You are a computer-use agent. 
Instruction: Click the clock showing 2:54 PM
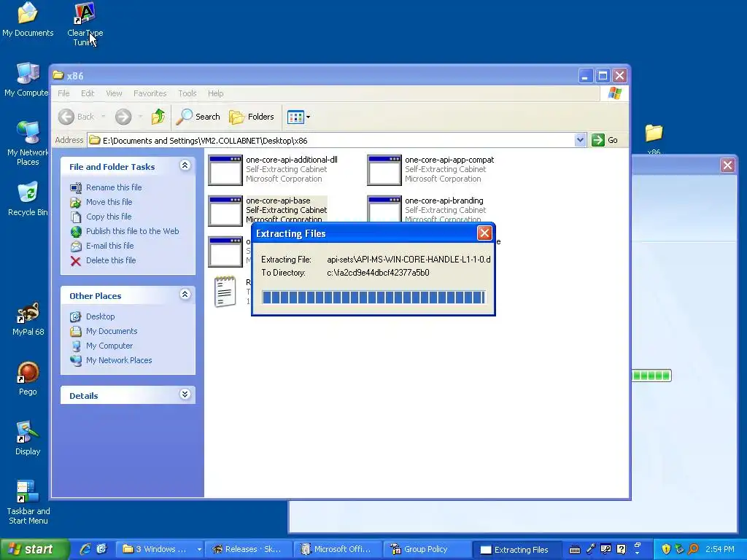[x=720, y=549]
